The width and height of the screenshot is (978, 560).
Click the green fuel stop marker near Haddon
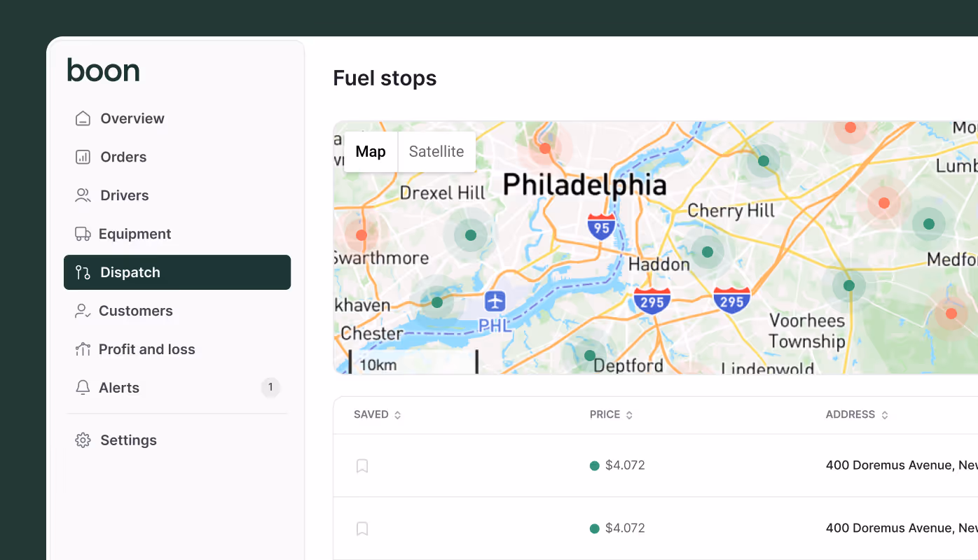(708, 252)
